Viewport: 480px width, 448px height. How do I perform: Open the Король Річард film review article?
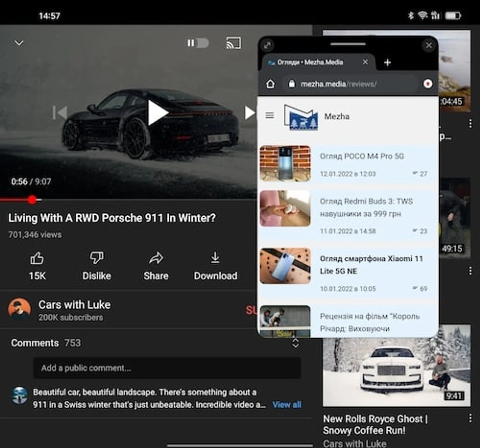coord(369,322)
